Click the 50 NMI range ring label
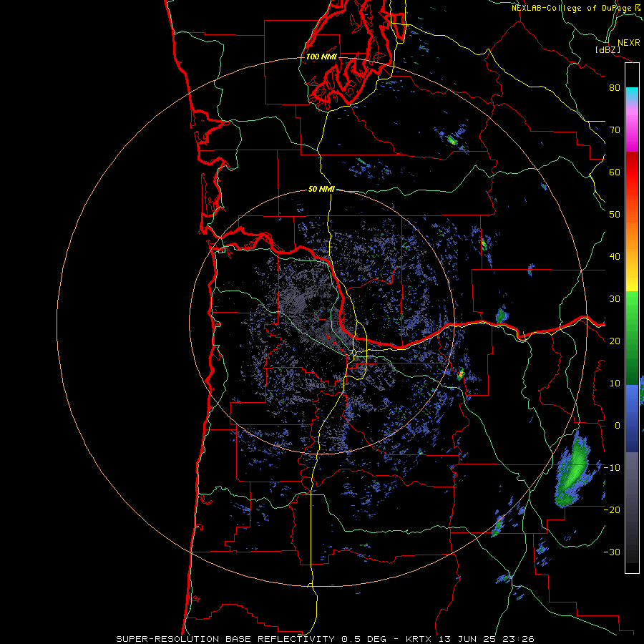The image size is (644, 644). (321, 190)
